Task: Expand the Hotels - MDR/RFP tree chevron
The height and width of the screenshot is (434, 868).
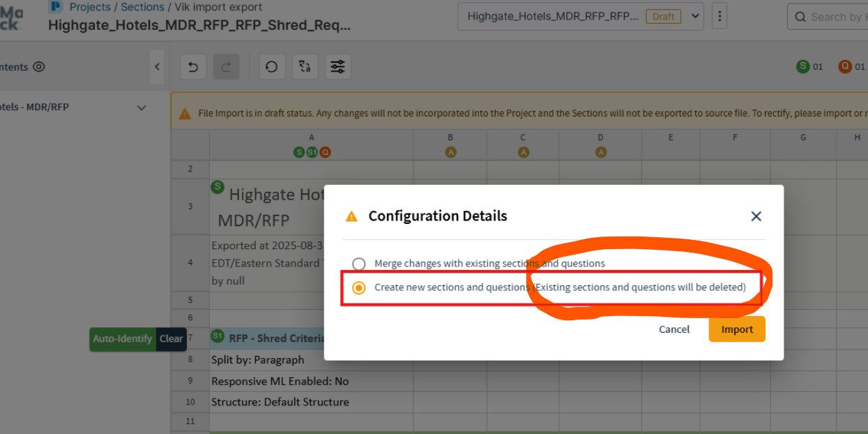Action: (142, 107)
